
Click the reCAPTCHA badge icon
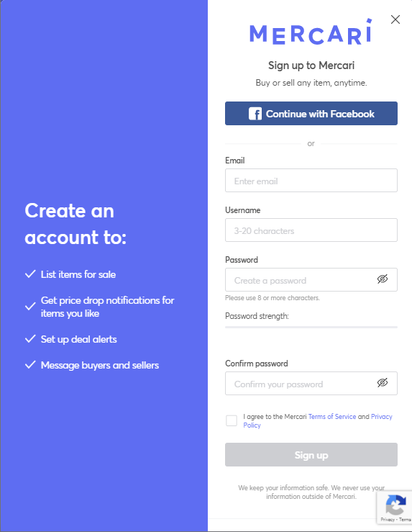395,505
